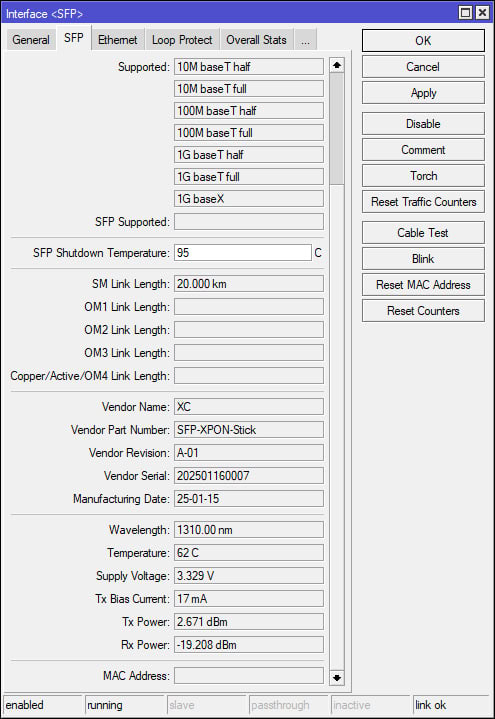
Task: Select the SFP tab
Action: coord(74,38)
